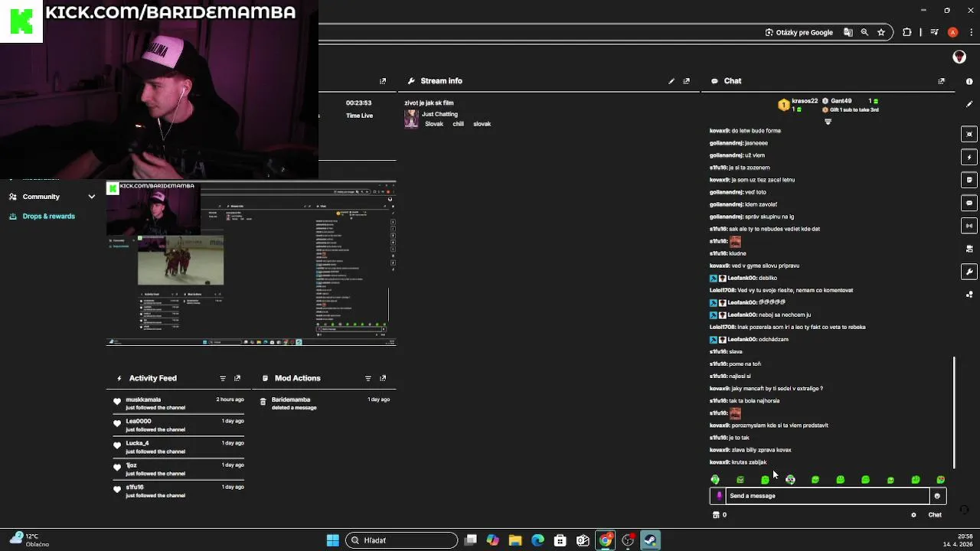Screen dimensions: 980x551
Task: Bookmark this page with star icon
Action: coord(881,32)
